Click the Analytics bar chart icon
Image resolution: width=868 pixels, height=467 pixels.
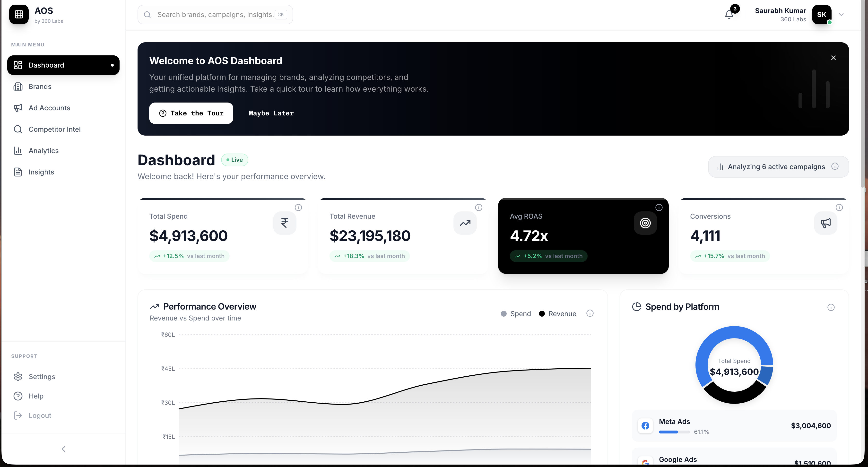[18, 151]
